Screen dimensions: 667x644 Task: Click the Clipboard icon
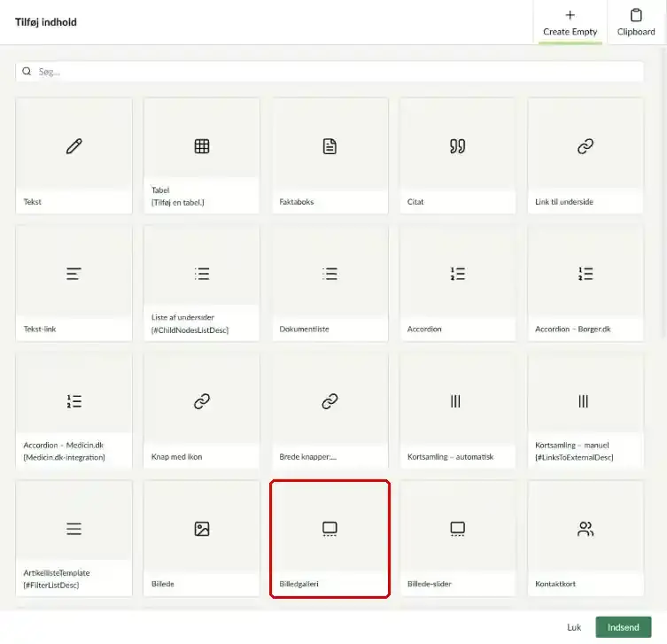point(636,15)
